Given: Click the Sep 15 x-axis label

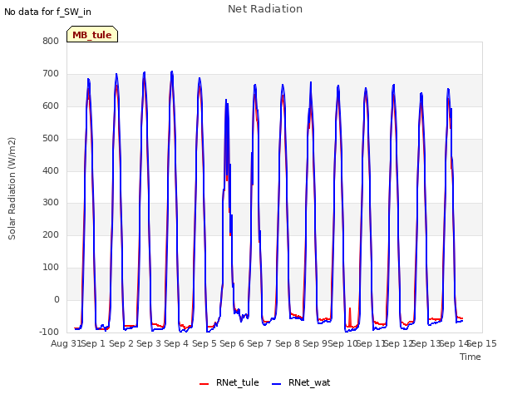Looking at the screenshot, I should [x=482, y=343].
